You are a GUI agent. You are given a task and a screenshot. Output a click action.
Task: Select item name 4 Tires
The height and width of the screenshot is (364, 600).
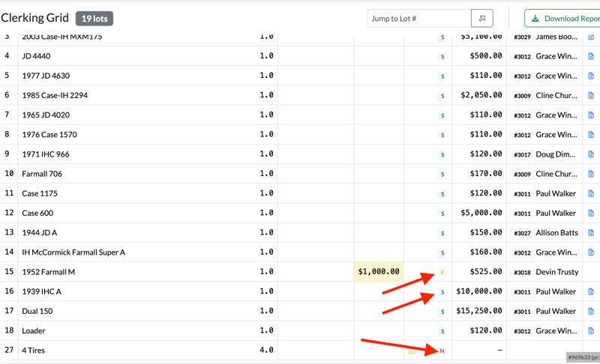pos(33,351)
